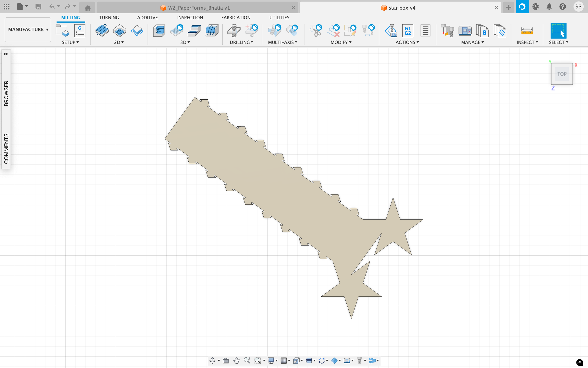Open the UTILITIES tab
Screen dimensions: 588x368
279,18
